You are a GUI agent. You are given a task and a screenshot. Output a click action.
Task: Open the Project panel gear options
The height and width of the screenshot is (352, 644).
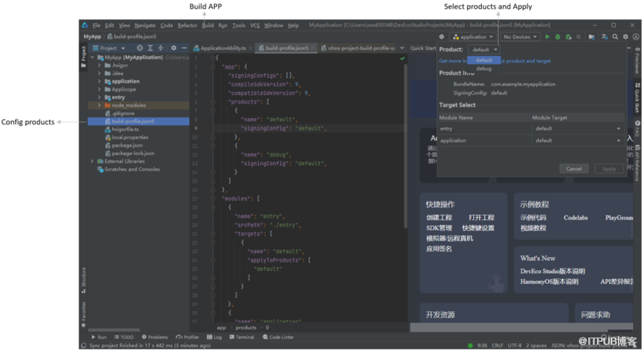pos(174,48)
